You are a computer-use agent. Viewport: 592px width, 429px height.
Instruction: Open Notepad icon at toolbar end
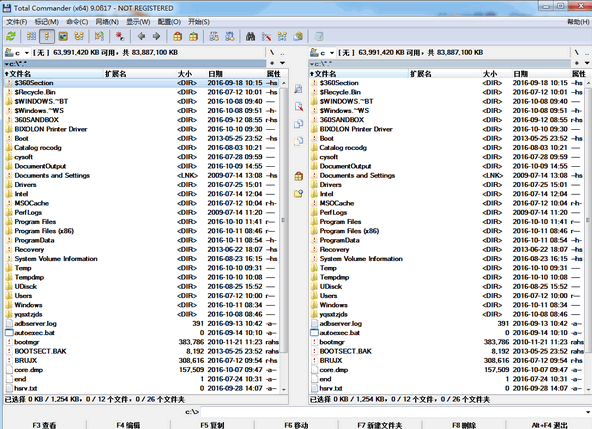(x=319, y=36)
